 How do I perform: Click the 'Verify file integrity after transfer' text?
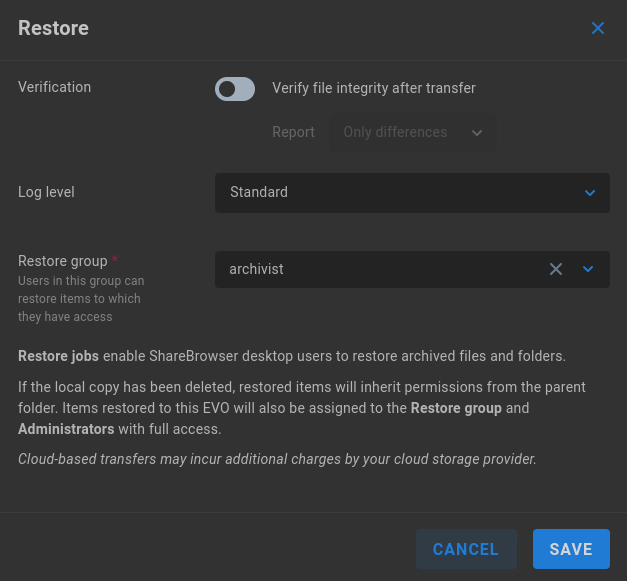click(374, 88)
